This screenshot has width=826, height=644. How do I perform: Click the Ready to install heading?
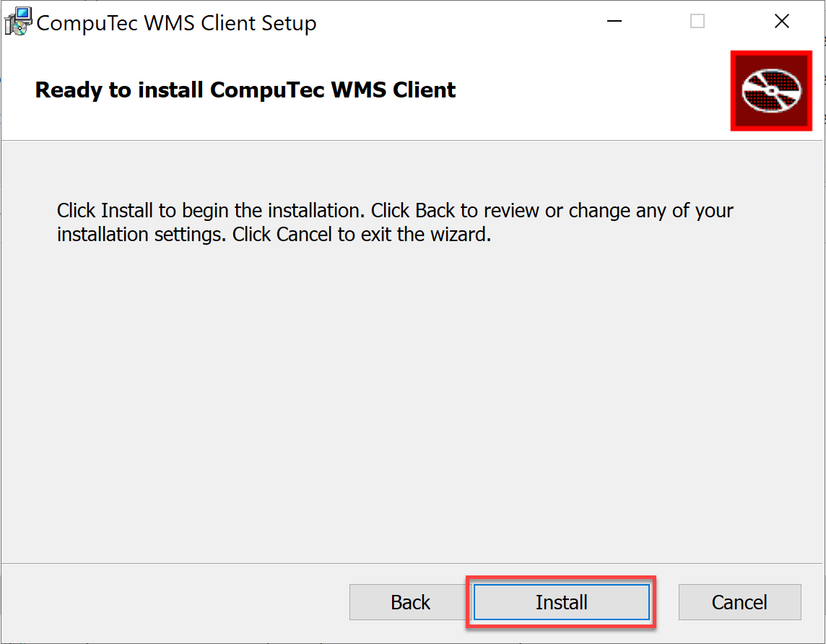[245, 90]
